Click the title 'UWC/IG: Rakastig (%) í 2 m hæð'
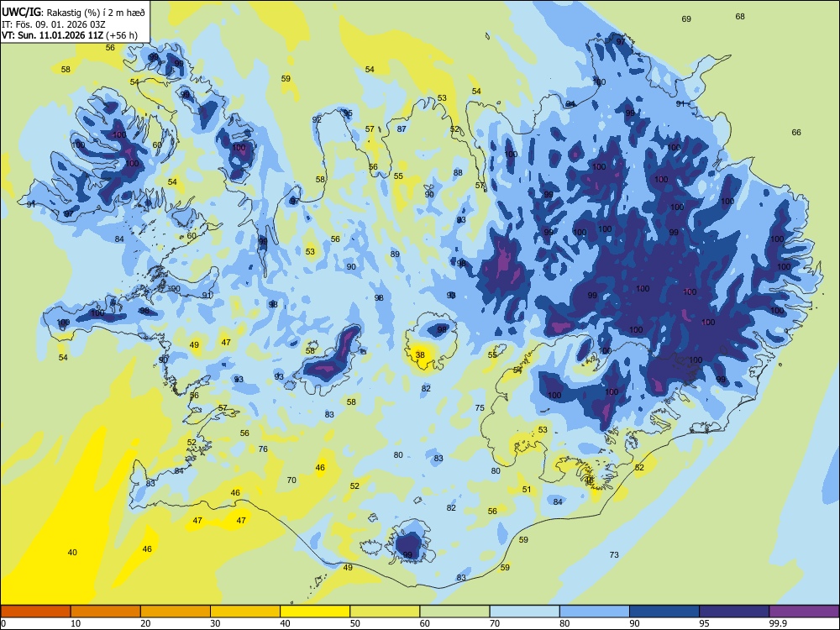Image resolution: width=840 pixels, height=630 pixels. 73,12
